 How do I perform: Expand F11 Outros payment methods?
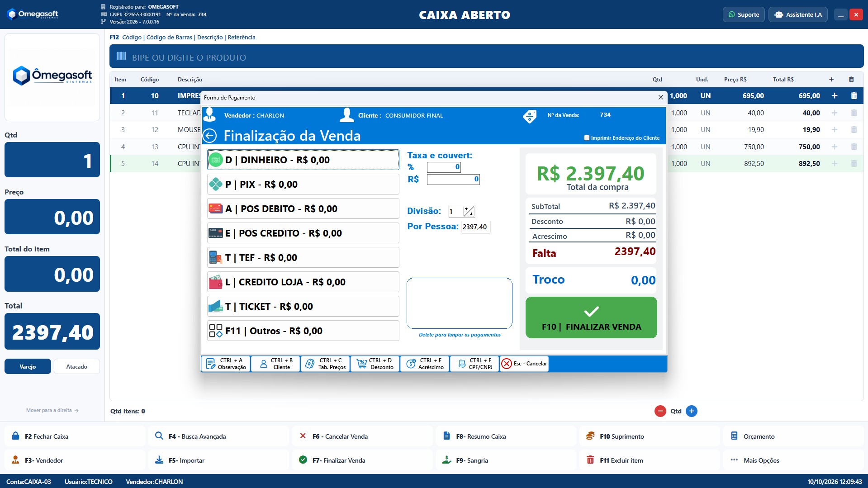pos(303,331)
